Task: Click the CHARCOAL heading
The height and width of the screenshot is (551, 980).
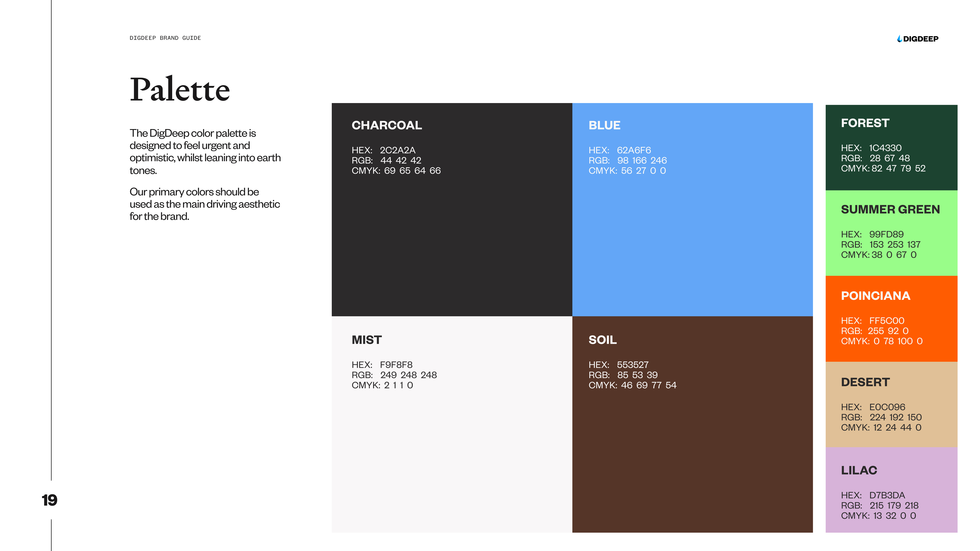Action: [x=387, y=125]
